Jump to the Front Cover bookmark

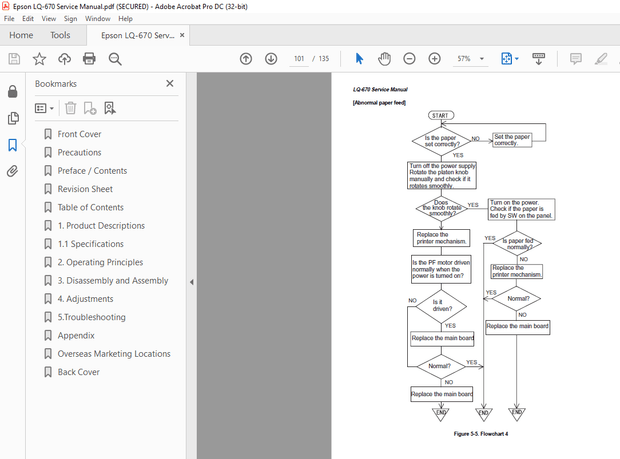(79, 134)
